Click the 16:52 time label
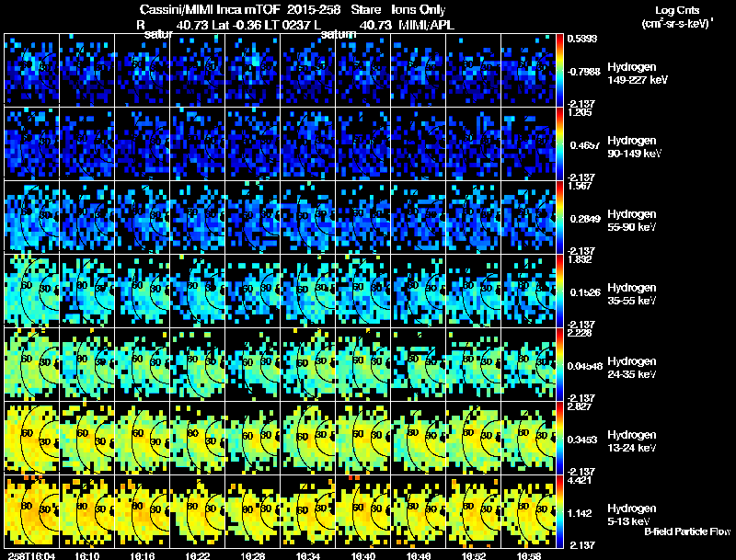This screenshot has width=736, height=560. pyautogui.click(x=474, y=555)
